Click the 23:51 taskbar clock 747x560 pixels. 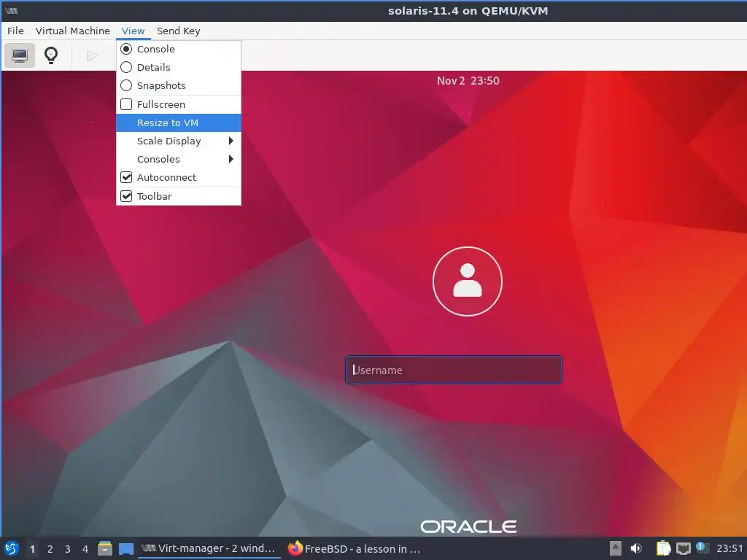pyautogui.click(x=729, y=548)
